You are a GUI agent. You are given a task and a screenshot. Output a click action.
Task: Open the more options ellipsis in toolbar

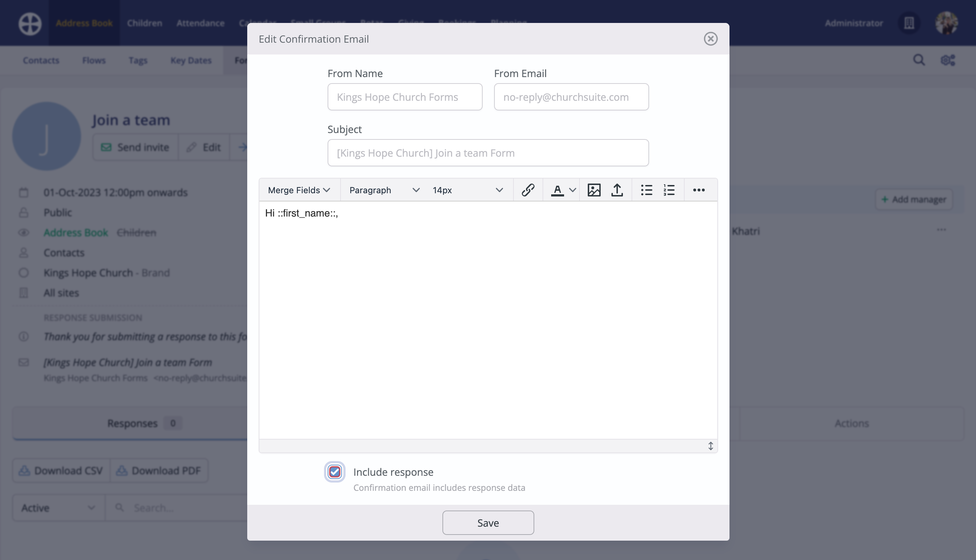click(699, 190)
